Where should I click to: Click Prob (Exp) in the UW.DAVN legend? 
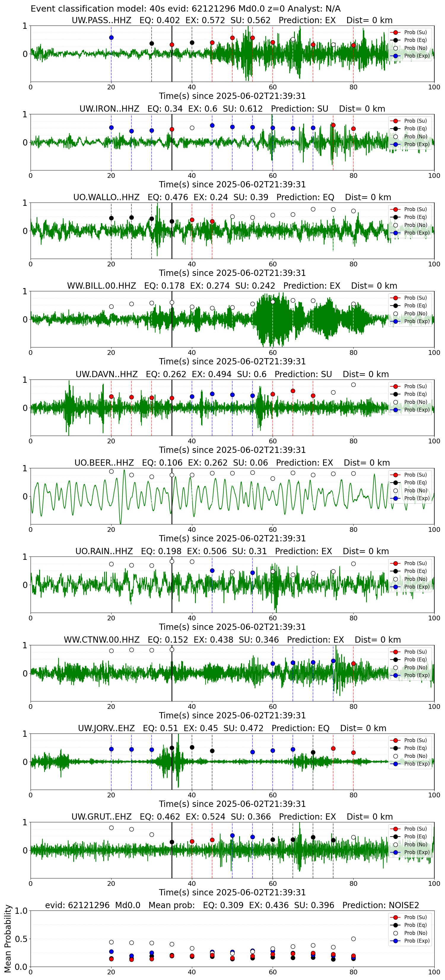coord(417,410)
